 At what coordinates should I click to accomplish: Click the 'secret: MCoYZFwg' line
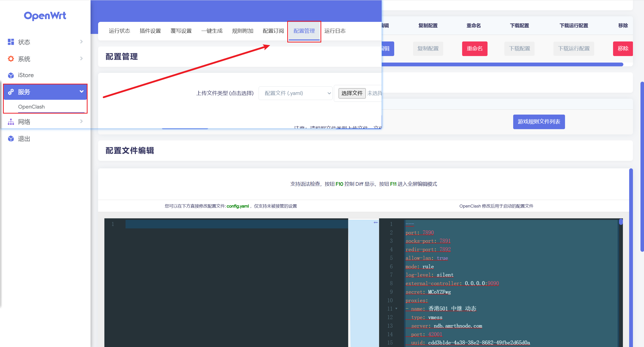428,292
